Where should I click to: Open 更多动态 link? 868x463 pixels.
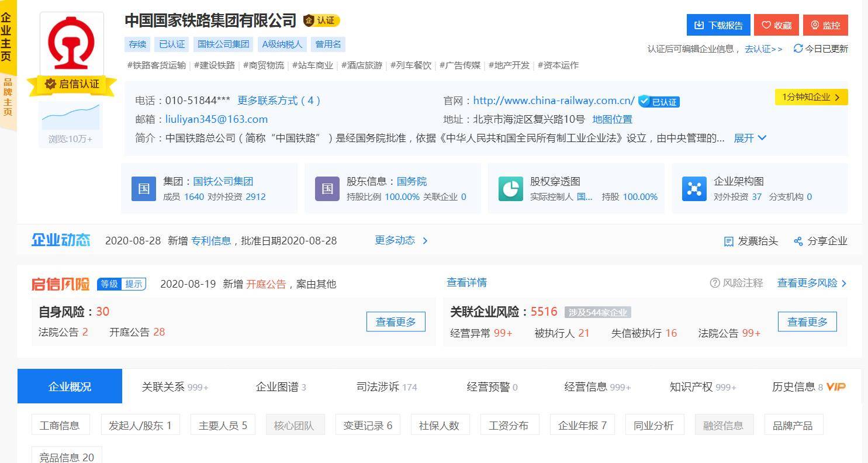402,240
